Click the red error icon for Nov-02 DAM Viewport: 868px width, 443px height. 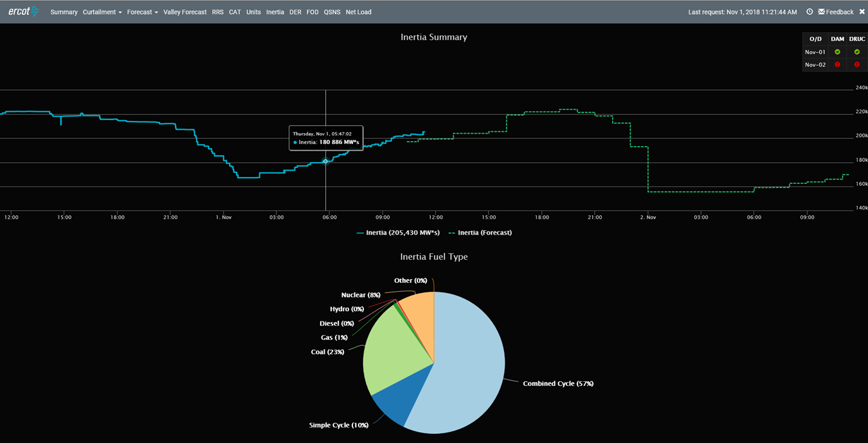pyautogui.click(x=837, y=64)
